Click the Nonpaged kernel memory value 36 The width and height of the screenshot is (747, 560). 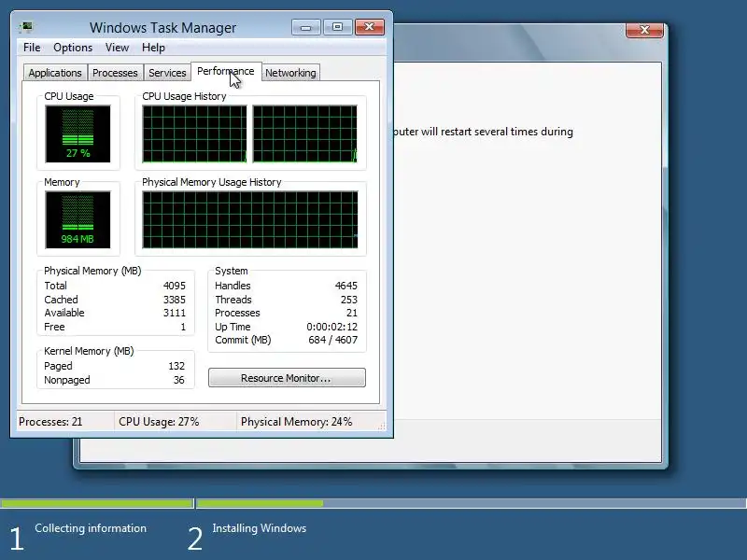tap(178, 380)
